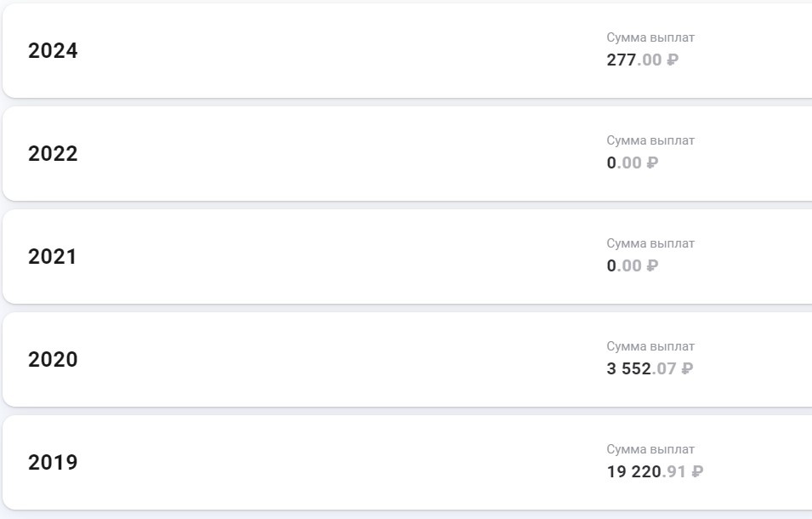The width and height of the screenshot is (812, 519).
Task: Click "Сумма выплат" label in the 2022 card
Action: pyautogui.click(x=650, y=140)
